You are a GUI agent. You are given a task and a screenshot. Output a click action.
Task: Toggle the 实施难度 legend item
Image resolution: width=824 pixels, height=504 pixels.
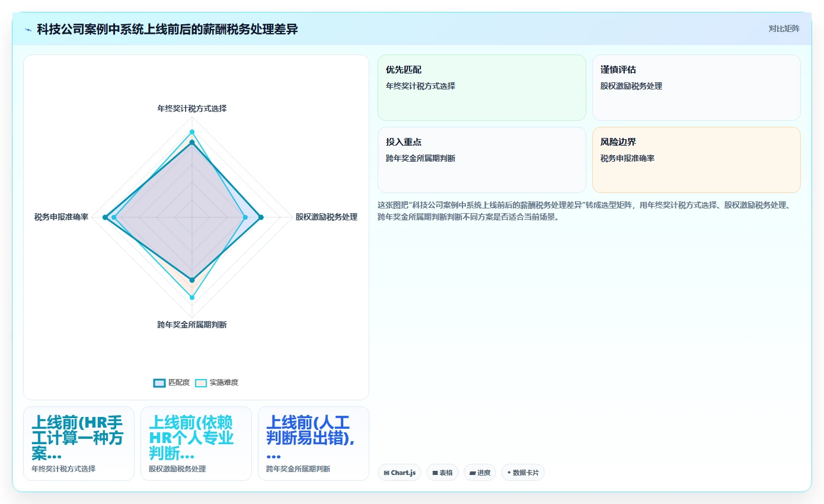(x=217, y=383)
